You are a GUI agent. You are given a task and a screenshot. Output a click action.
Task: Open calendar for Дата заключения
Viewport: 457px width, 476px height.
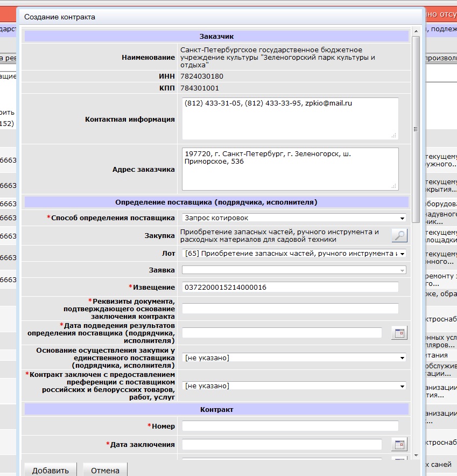399,445
